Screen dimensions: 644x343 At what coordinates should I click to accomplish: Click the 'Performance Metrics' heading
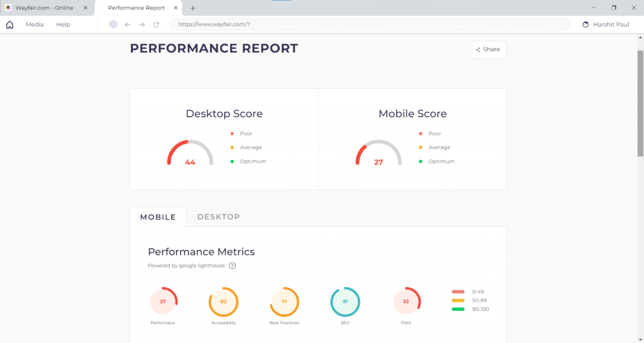coord(201,252)
